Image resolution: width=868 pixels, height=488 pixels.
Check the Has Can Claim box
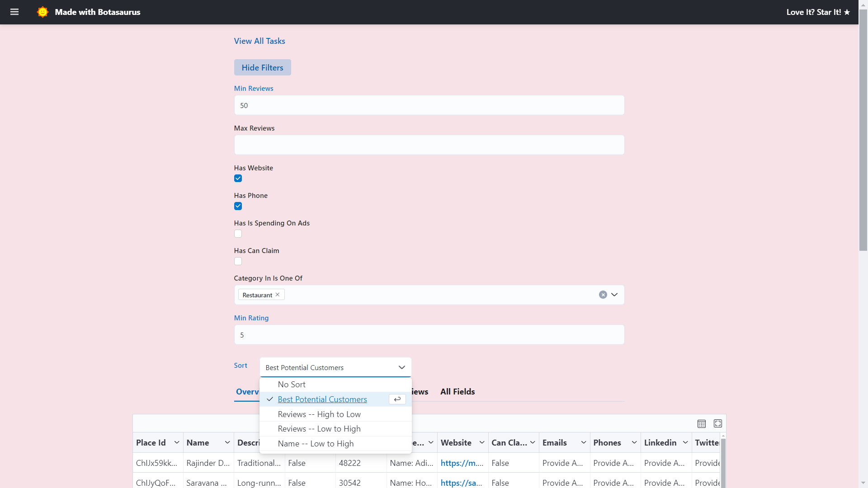pyautogui.click(x=238, y=261)
